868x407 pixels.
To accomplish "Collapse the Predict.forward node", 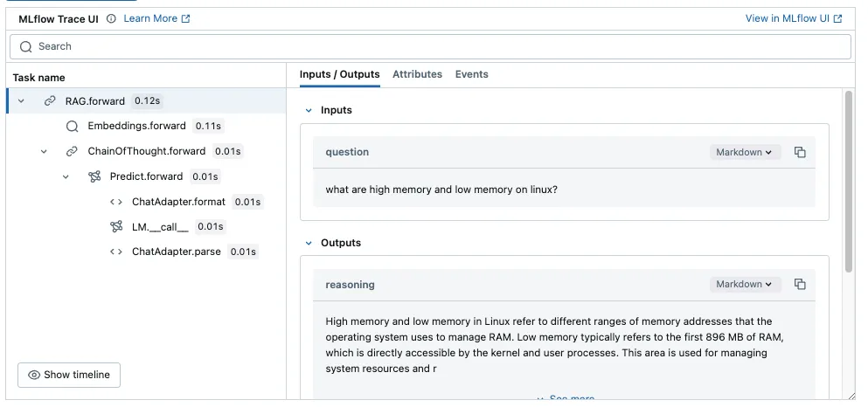I will click(x=66, y=177).
